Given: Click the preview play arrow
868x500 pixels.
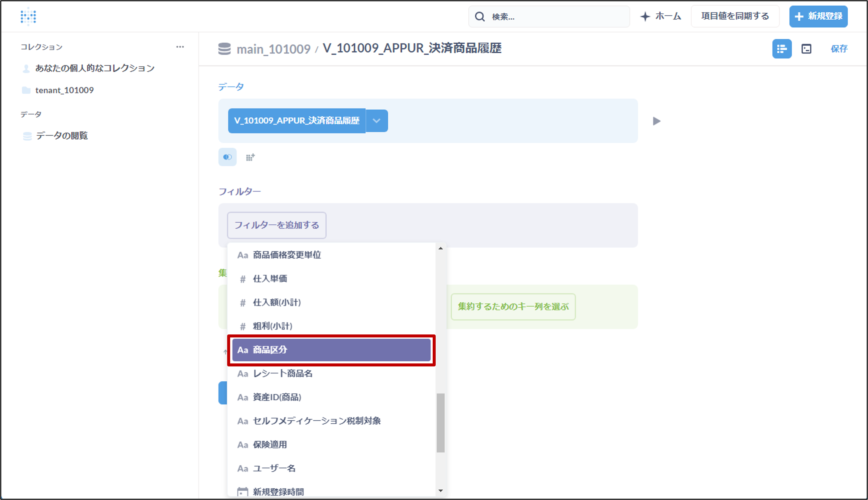Looking at the screenshot, I should click(x=656, y=121).
